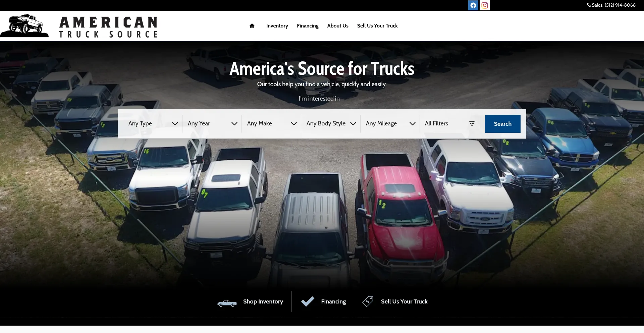Click the phone icon beside the sales number
Screen dimensions: 644x333
(589, 5)
